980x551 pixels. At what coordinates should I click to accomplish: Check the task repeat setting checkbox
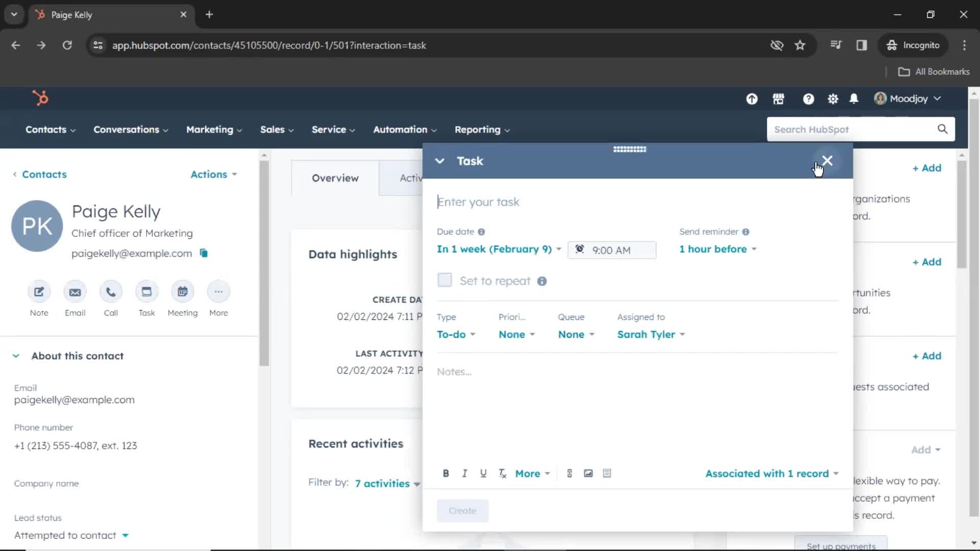[x=445, y=281]
